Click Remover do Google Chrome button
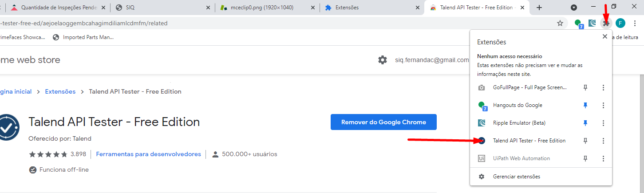Image resolution: width=644 pixels, height=193 pixels. (383, 122)
